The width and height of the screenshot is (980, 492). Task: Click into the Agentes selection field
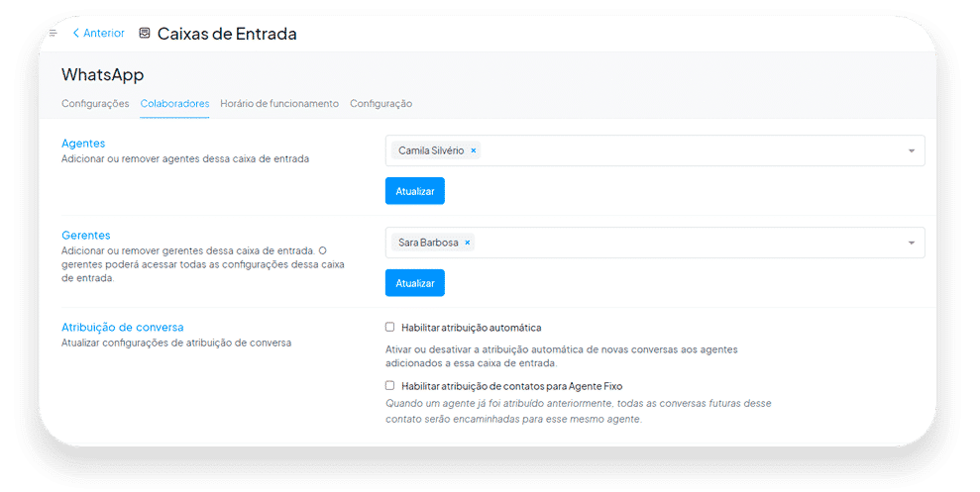pyautogui.click(x=655, y=150)
